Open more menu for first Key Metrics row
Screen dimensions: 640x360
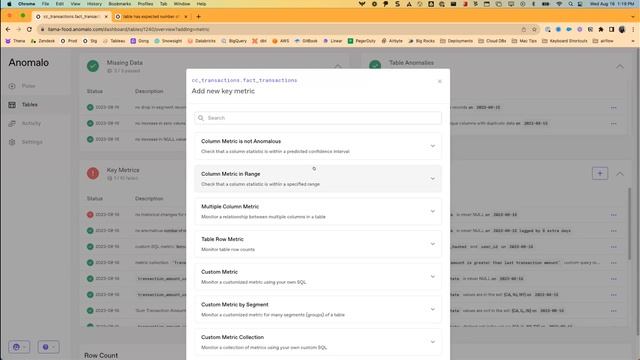613,215
